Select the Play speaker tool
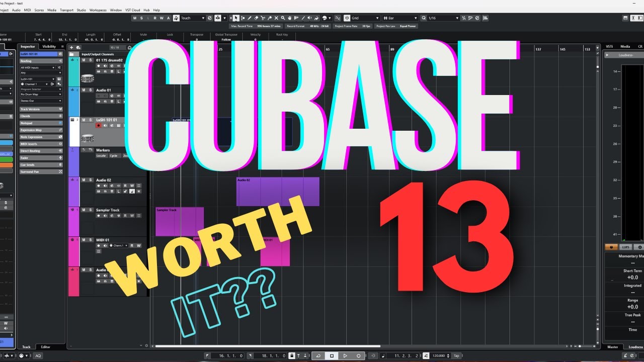644x362 pixels. pyautogui.click(x=309, y=18)
